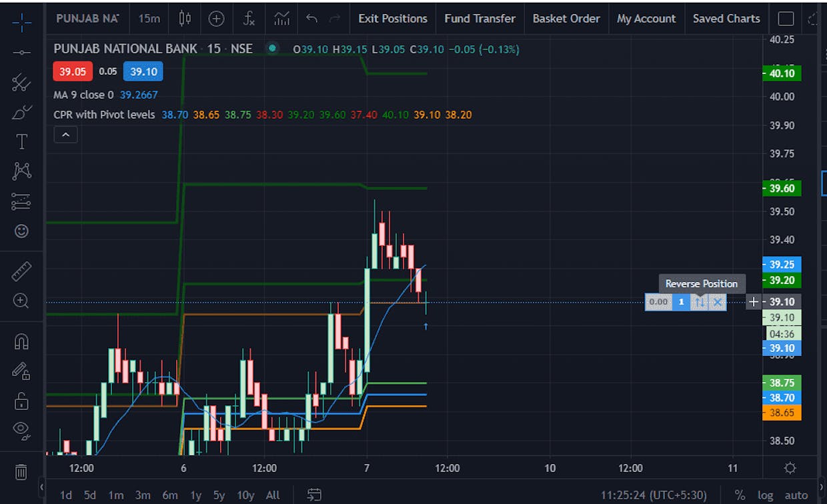
Task: Toggle log scale
Action: pyautogui.click(x=765, y=495)
